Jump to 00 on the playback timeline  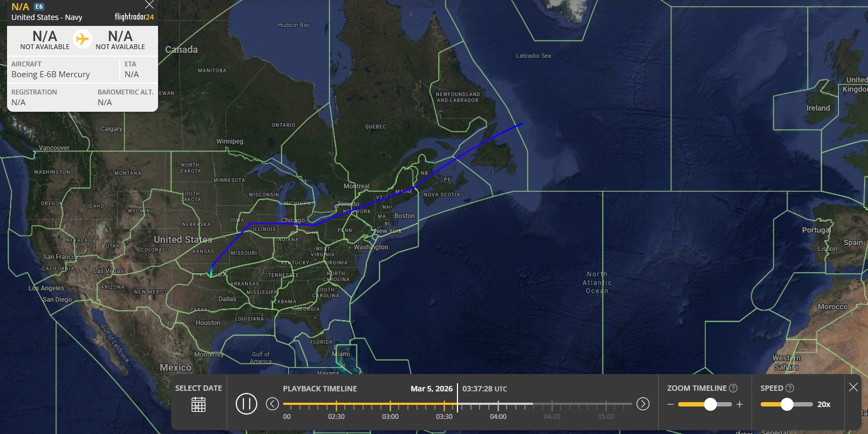pyautogui.click(x=287, y=416)
